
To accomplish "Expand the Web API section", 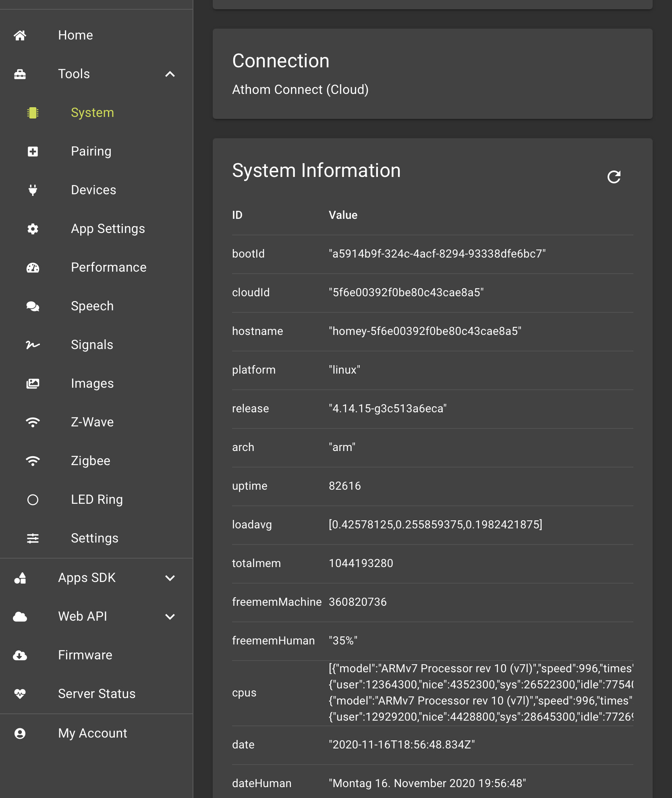I will [x=170, y=617].
